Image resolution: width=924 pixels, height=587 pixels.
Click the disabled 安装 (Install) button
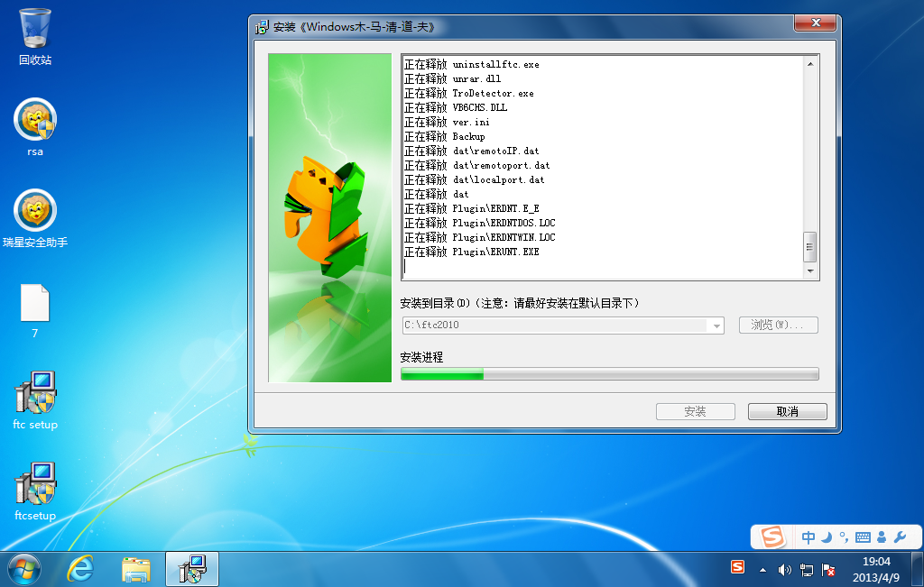click(x=696, y=411)
